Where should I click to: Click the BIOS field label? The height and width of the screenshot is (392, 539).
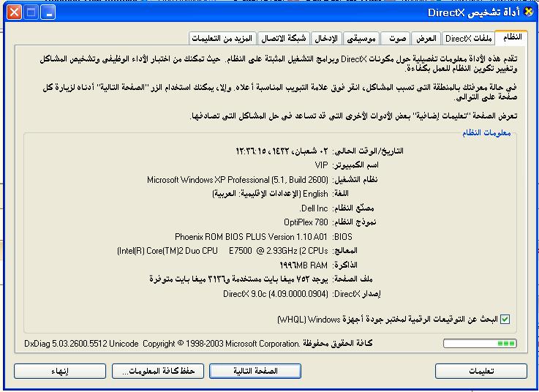[x=342, y=236]
